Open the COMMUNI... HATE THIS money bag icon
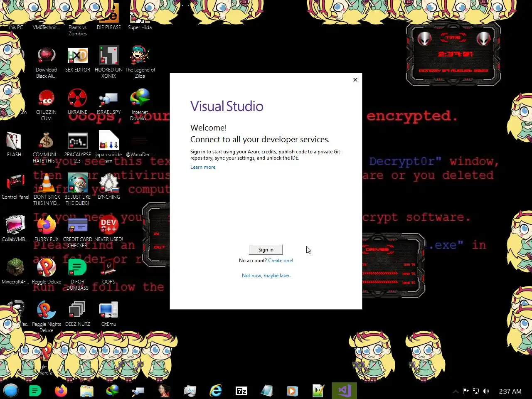This screenshot has width=532, height=399. coord(46,147)
